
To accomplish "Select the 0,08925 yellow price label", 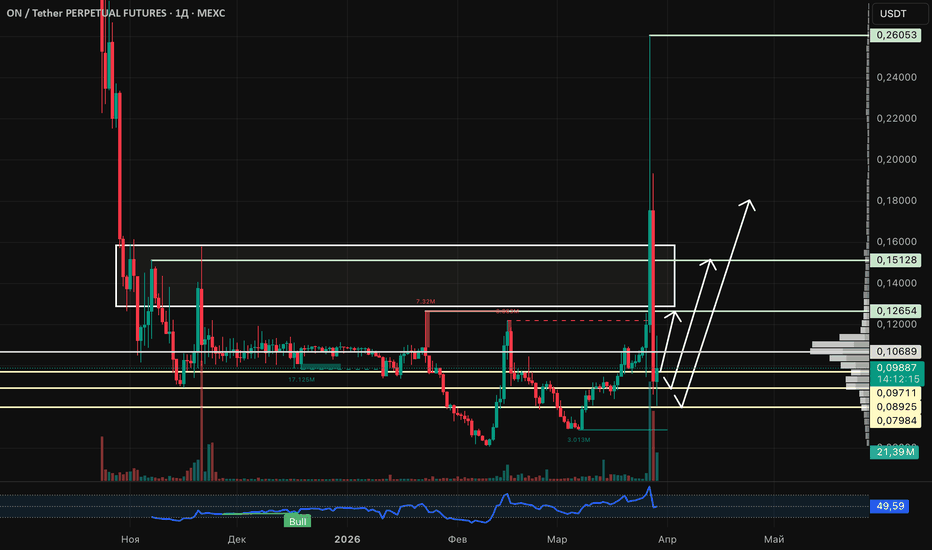I will tap(896, 407).
